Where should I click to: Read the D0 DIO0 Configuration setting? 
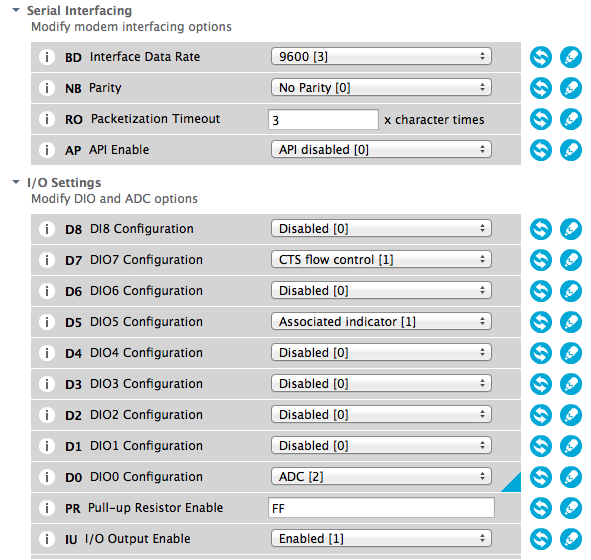(x=541, y=477)
